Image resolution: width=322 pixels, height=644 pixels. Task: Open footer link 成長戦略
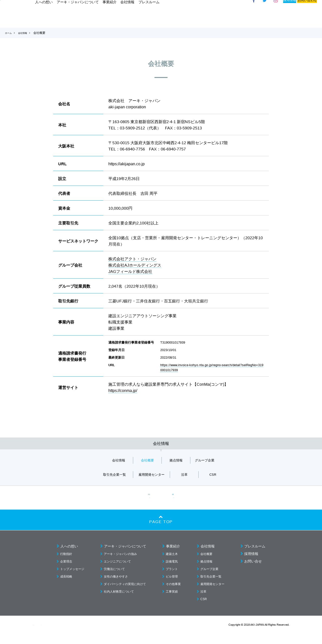66,577
